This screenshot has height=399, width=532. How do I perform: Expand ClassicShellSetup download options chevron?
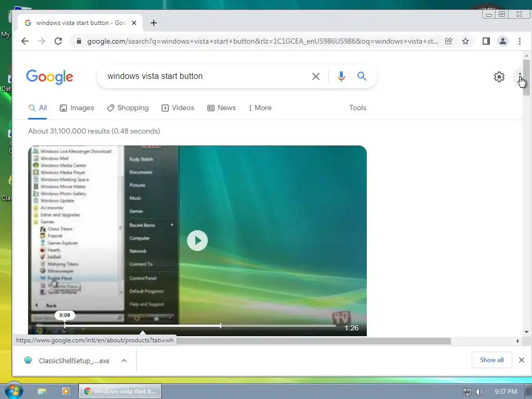124,361
